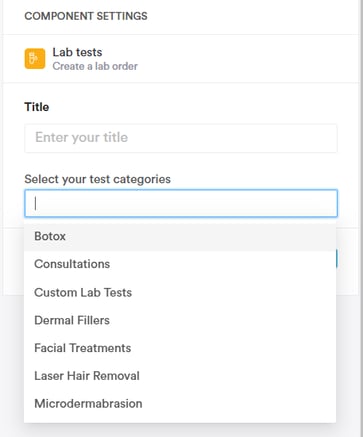Choose Microdermabrasion from the dropdown
Viewport: 363px width, 437px height.
pos(180,403)
